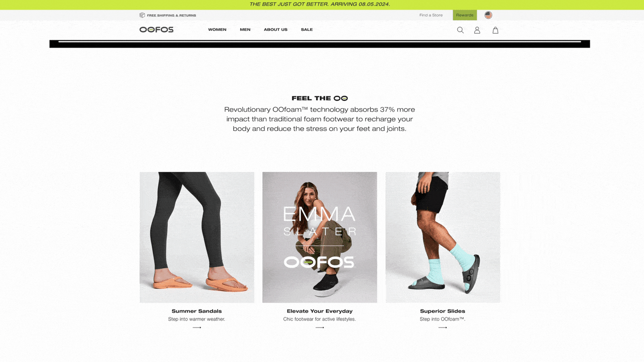The height and width of the screenshot is (362, 644).
Task: Open the shopping bag icon
Action: pos(495,30)
